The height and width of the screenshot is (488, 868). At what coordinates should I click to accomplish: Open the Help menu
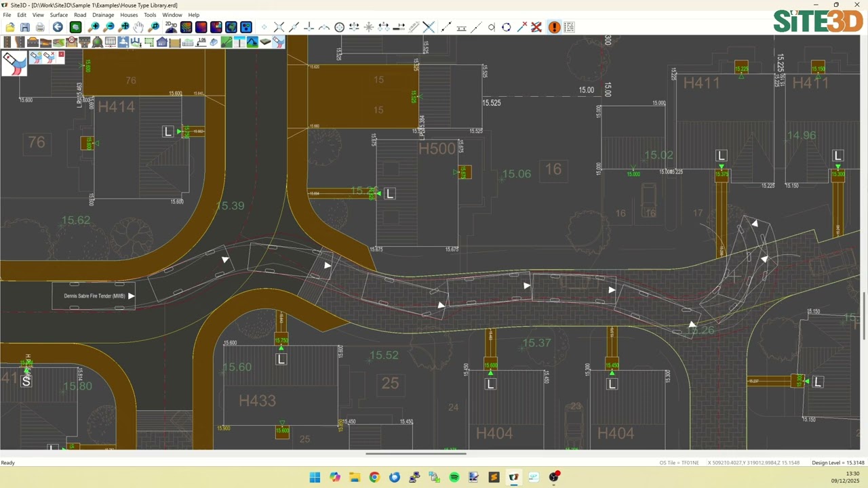[x=194, y=15]
